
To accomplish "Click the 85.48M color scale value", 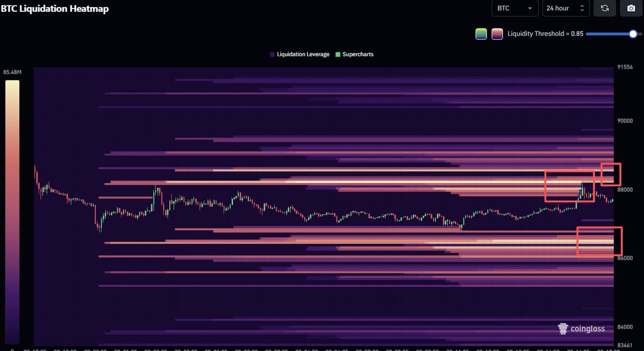I will pos(12,72).
